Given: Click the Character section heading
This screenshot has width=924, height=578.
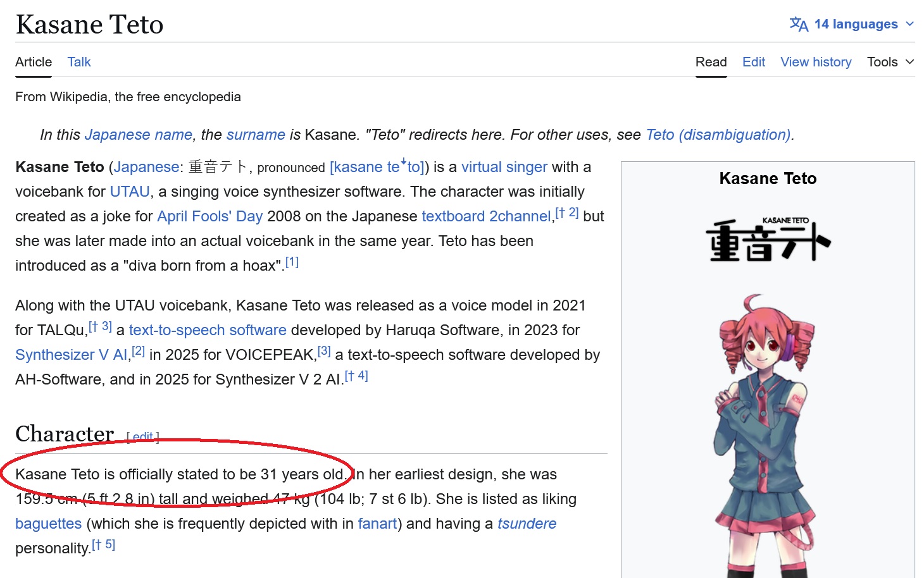Looking at the screenshot, I should point(65,434).
